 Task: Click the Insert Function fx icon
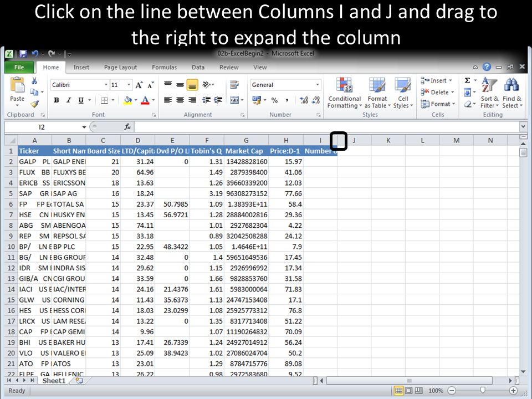(127, 127)
